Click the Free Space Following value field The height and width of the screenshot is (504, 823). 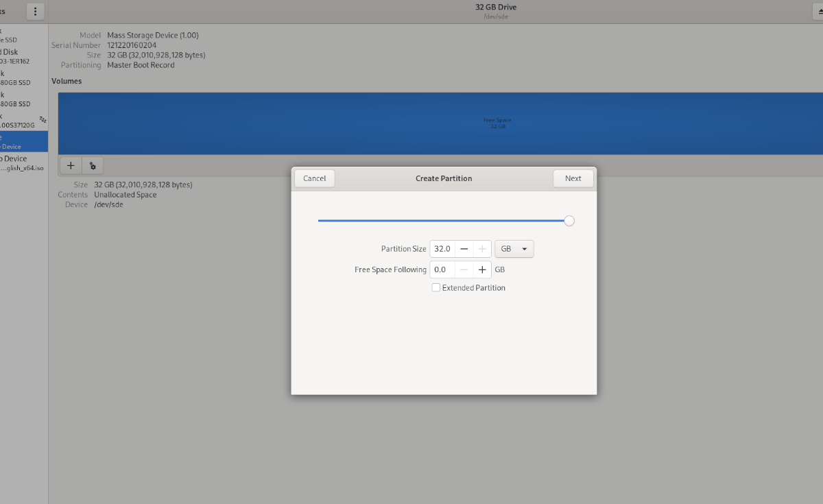[x=442, y=269]
